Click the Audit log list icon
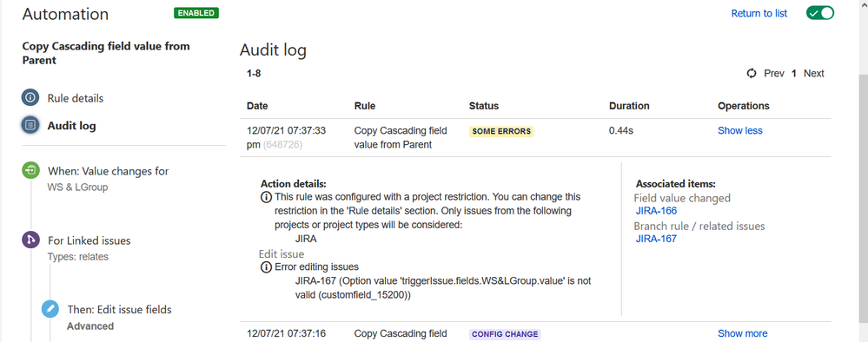This screenshot has width=868, height=342. pyautogui.click(x=30, y=125)
